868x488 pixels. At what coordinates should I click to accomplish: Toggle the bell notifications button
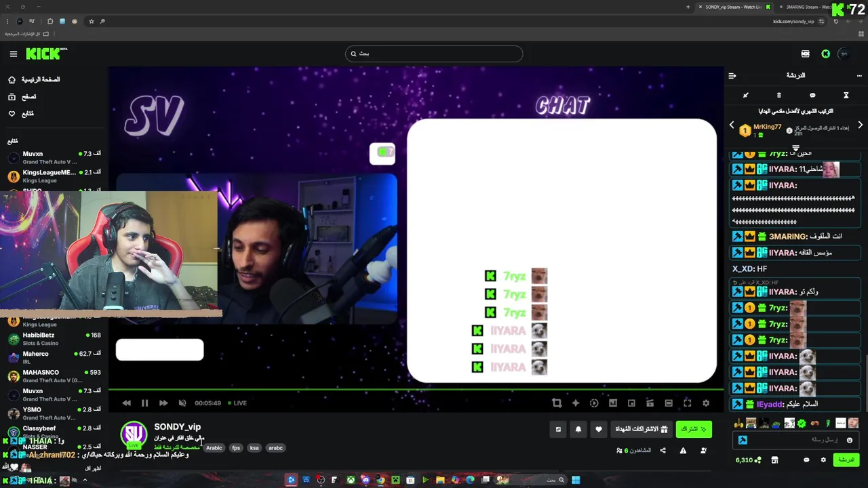(x=578, y=429)
